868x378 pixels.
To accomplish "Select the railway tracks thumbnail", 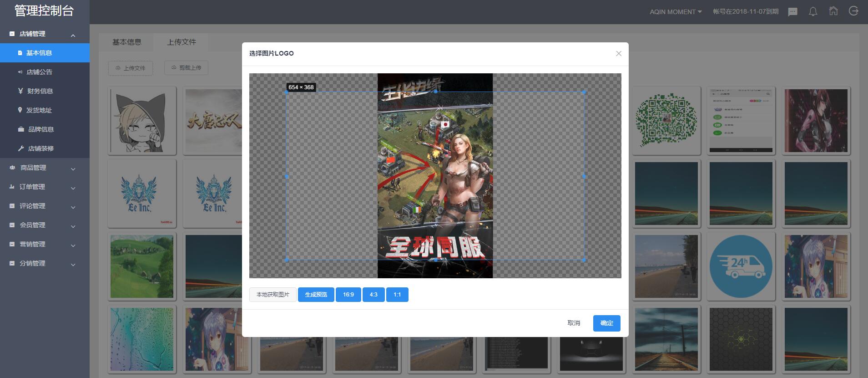I will tap(666, 339).
